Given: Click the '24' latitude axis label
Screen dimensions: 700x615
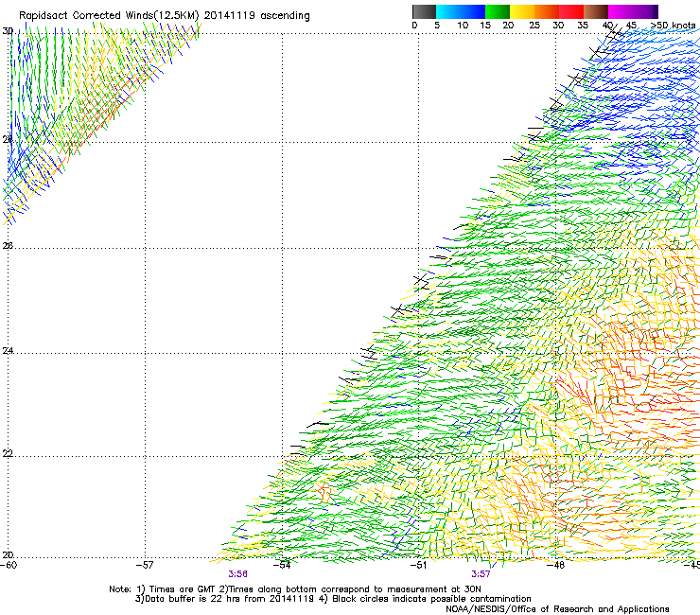Looking at the screenshot, I should click(x=8, y=351).
